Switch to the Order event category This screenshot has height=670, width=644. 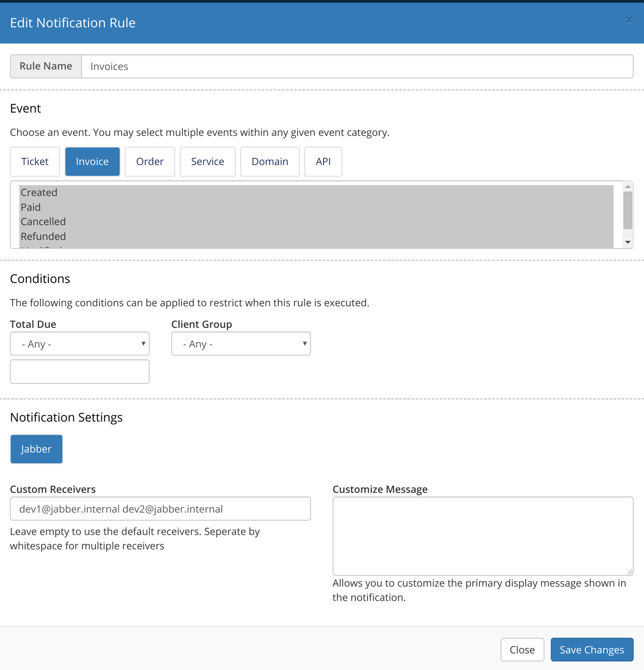tap(150, 161)
